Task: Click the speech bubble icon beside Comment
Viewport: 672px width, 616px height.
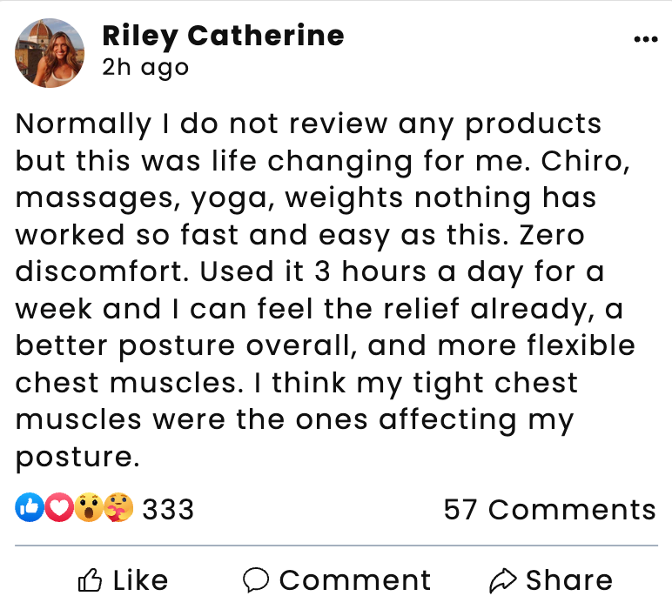Action: (x=256, y=580)
